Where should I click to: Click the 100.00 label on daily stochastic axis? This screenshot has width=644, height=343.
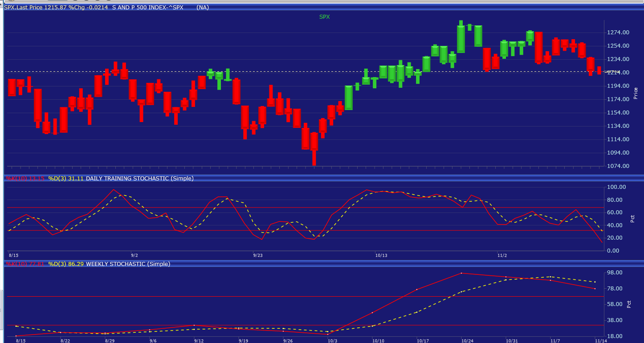point(617,187)
